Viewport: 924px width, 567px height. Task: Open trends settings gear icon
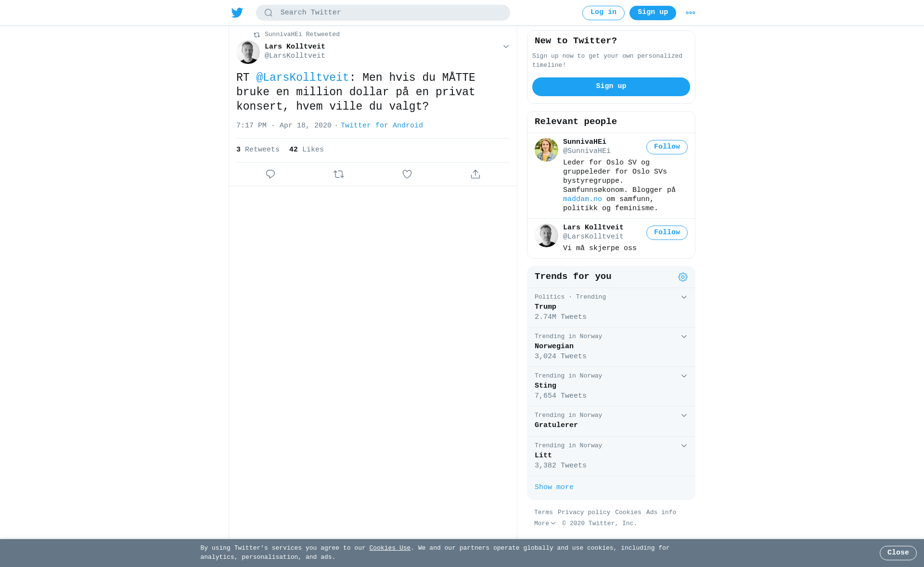(683, 277)
